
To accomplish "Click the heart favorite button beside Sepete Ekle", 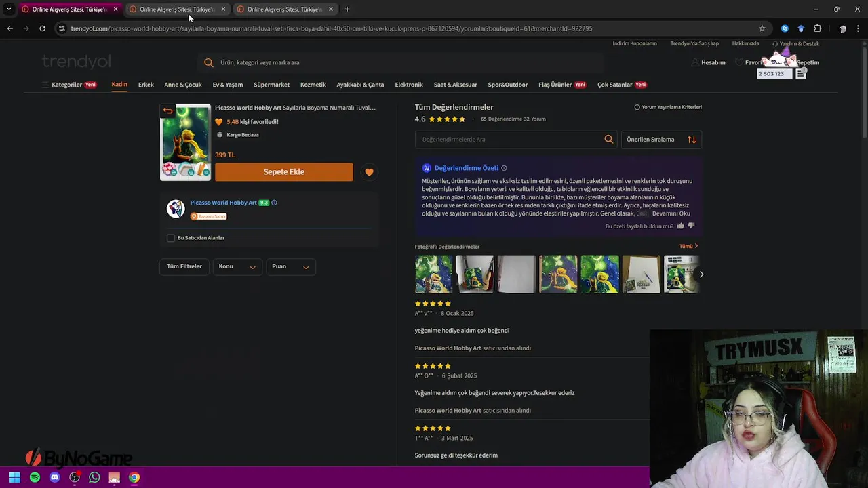I will [369, 172].
